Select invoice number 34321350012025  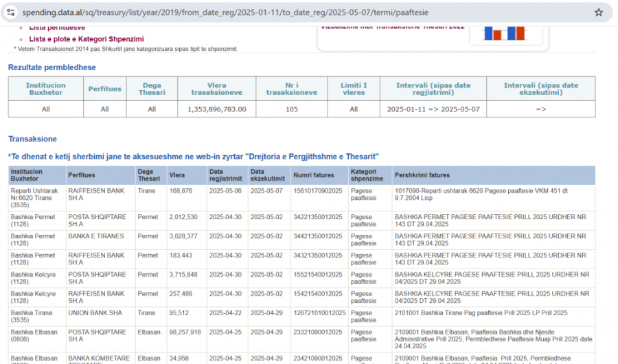318,255
